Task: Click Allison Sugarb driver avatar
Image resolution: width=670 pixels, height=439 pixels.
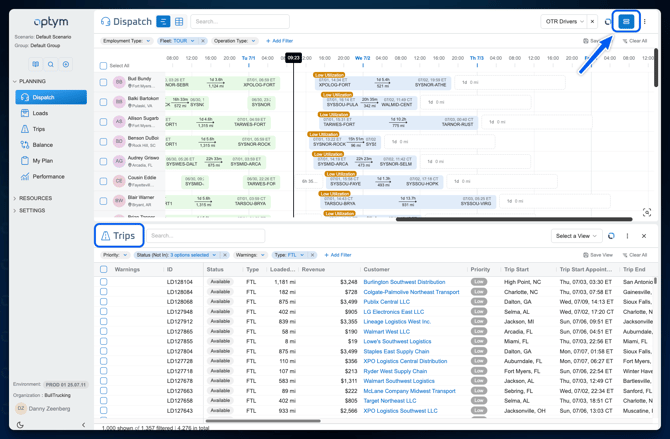Action: (x=119, y=121)
